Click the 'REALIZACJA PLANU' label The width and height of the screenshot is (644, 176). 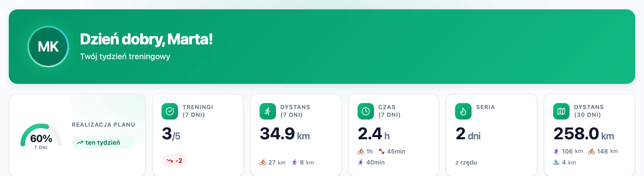pyautogui.click(x=104, y=125)
